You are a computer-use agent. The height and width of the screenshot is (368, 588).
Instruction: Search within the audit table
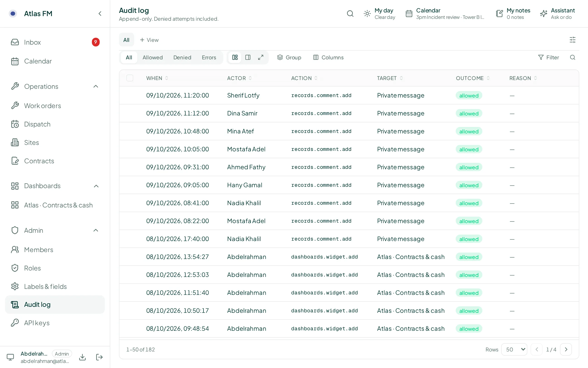tap(572, 57)
